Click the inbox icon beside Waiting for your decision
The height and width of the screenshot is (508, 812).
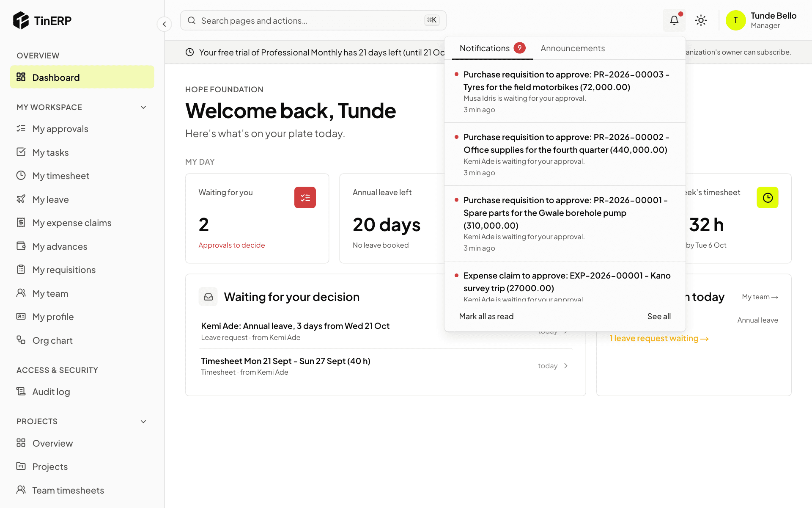208,297
